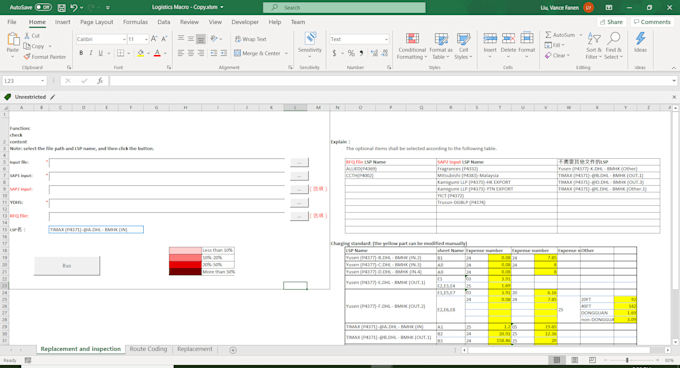Toggle the AutoSave switch
The image size is (680, 368).
(x=43, y=7)
